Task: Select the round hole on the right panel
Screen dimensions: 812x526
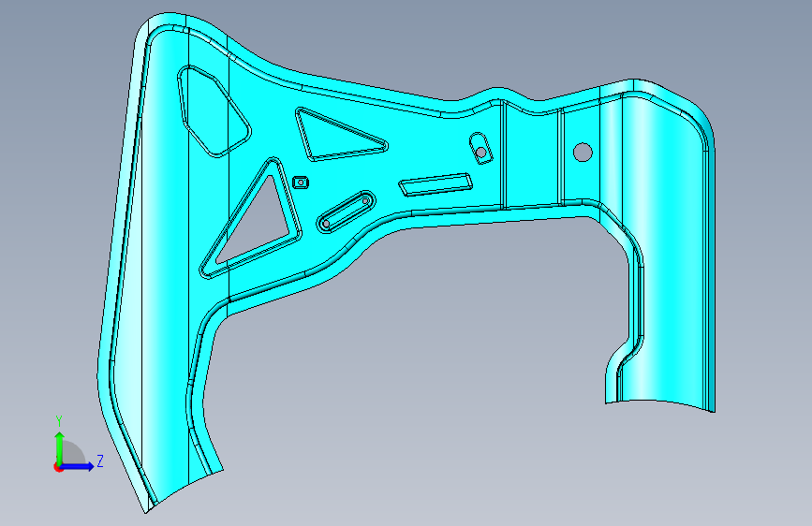Action: (583, 152)
